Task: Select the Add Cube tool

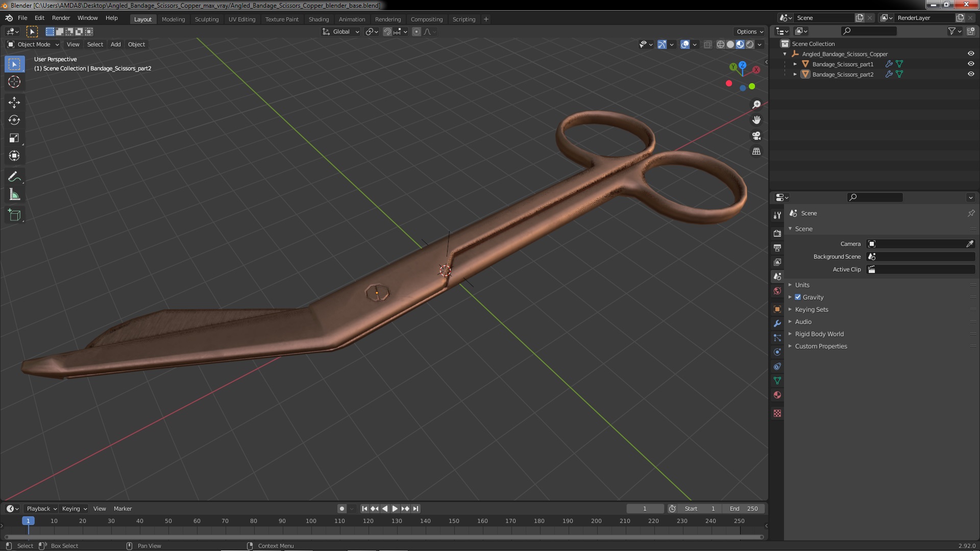Action: pos(14,215)
